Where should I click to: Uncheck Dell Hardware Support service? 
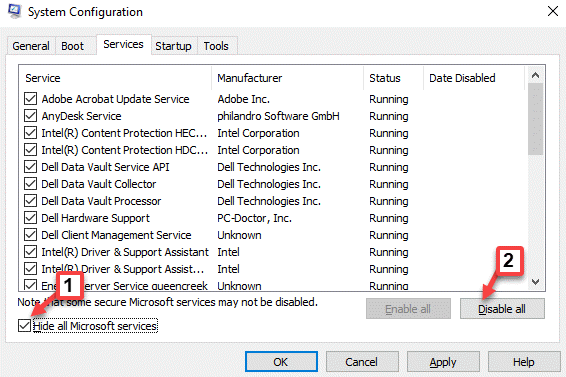tap(30, 217)
